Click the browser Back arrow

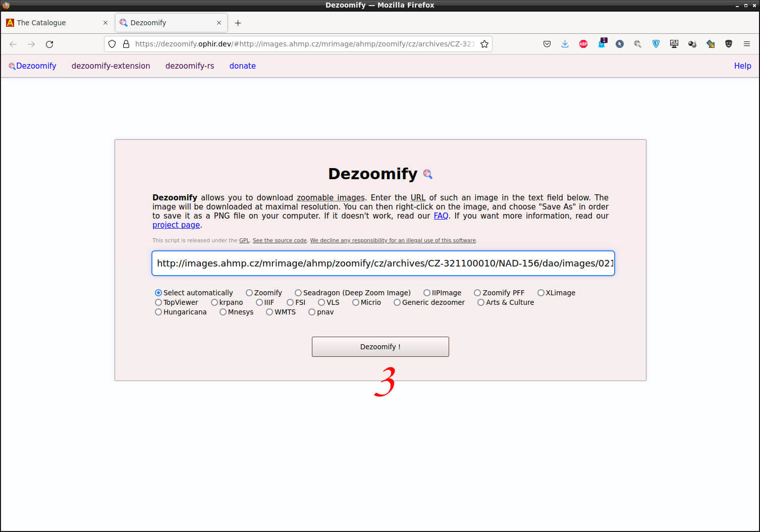pyautogui.click(x=13, y=44)
